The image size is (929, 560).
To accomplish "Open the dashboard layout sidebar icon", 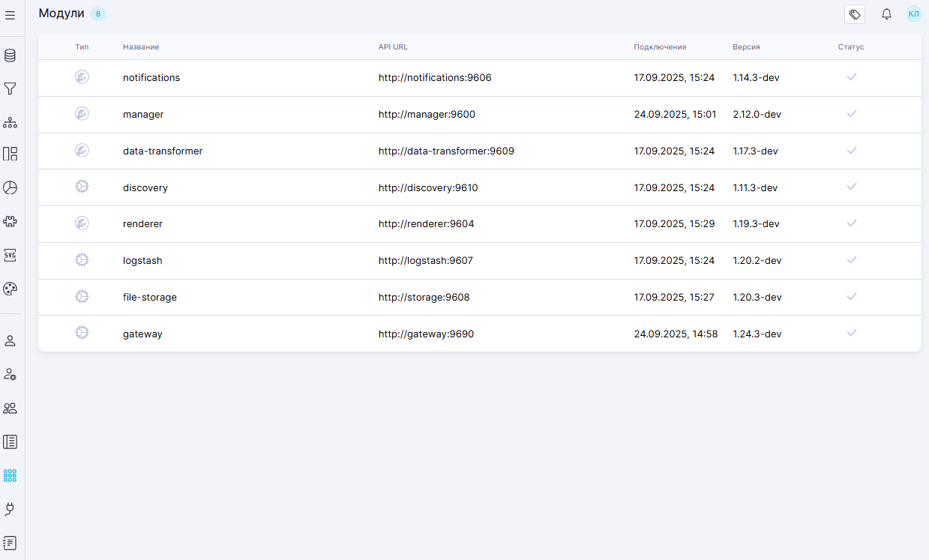I will [x=10, y=154].
